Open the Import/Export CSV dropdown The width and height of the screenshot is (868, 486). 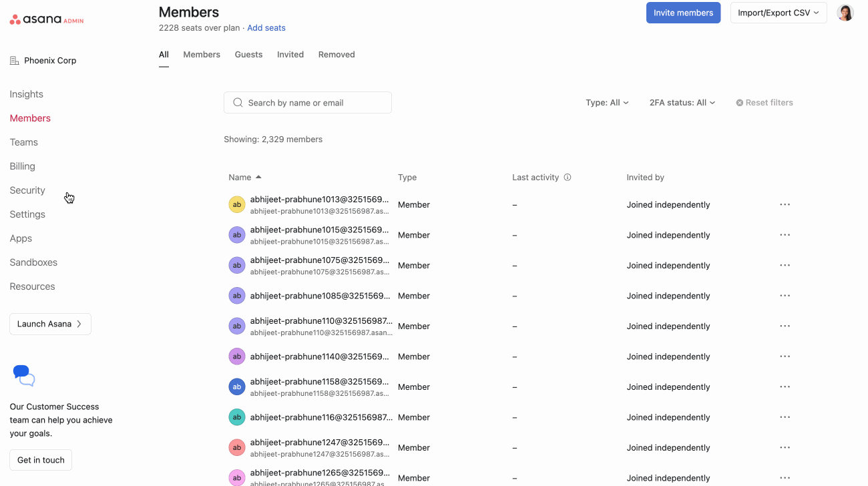778,13
